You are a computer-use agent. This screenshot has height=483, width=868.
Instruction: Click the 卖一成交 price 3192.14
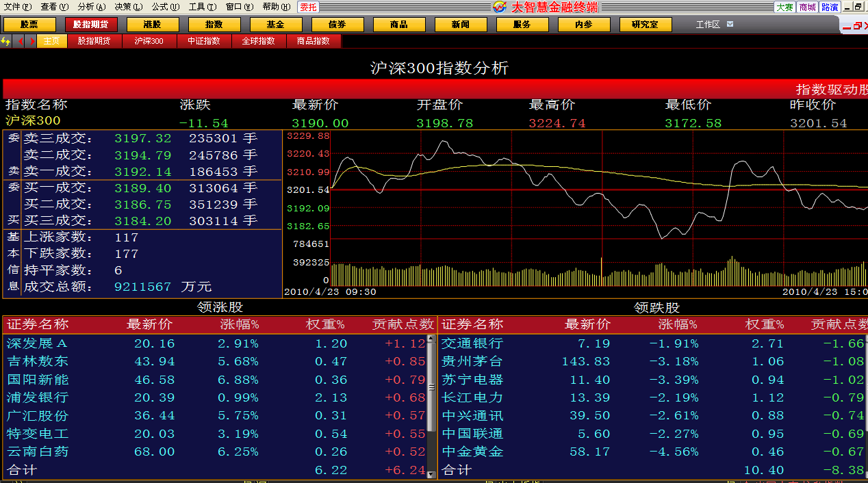143,172
